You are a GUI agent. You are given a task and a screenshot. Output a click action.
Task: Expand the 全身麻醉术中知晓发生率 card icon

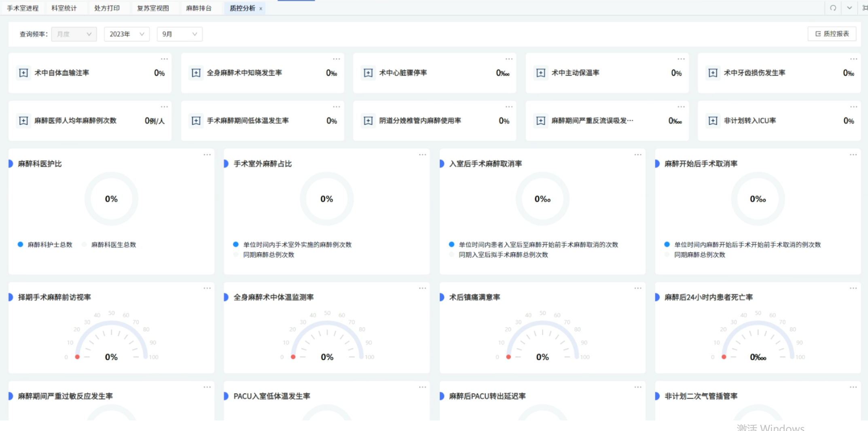point(196,73)
